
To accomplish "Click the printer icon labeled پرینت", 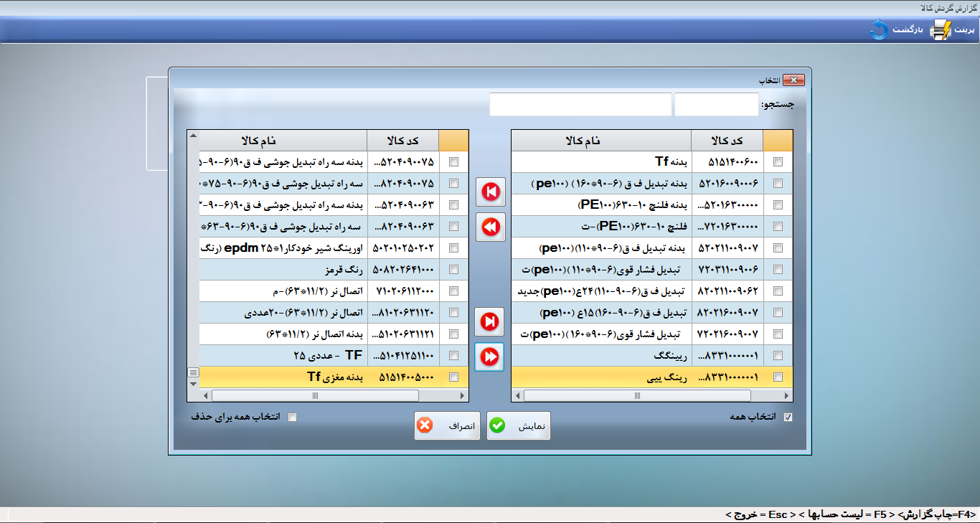I will tap(941, 30).
